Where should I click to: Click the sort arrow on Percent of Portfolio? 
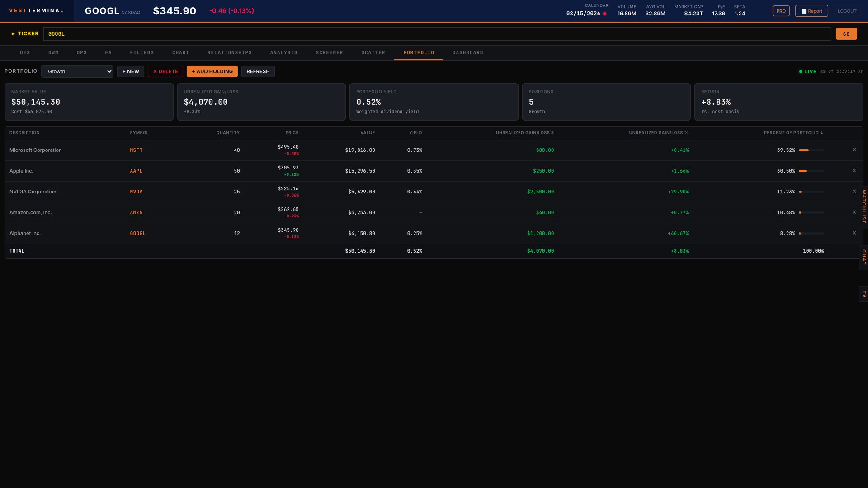tap(821, 133)
